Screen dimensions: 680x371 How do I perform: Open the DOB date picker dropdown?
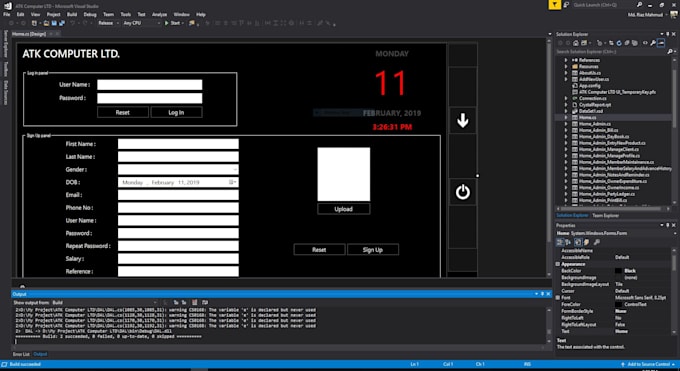click(233, 182)
